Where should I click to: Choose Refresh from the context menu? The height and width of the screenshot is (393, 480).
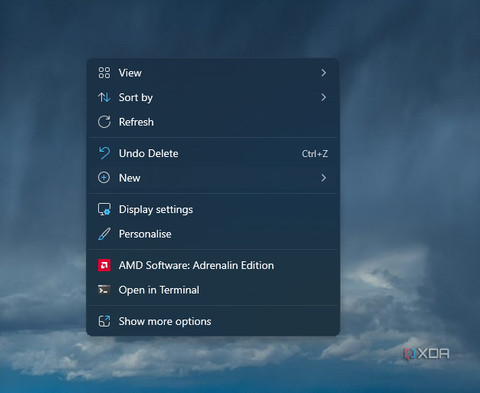pyautogui.click(x=213, y=122)
